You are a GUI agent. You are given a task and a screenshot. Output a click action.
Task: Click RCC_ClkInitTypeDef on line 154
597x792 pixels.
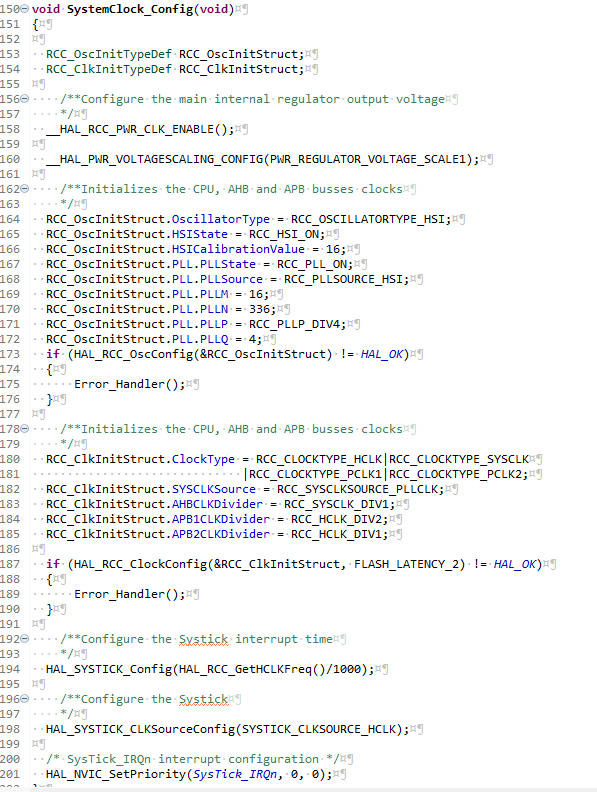pyautogui.click(x=109, y=69)
